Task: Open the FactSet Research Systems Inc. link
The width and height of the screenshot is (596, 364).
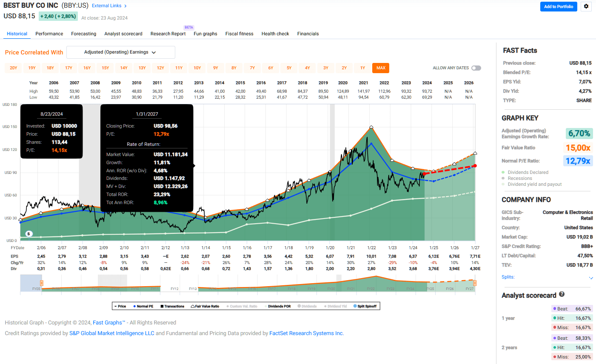Action: click(x=306, y=333)
